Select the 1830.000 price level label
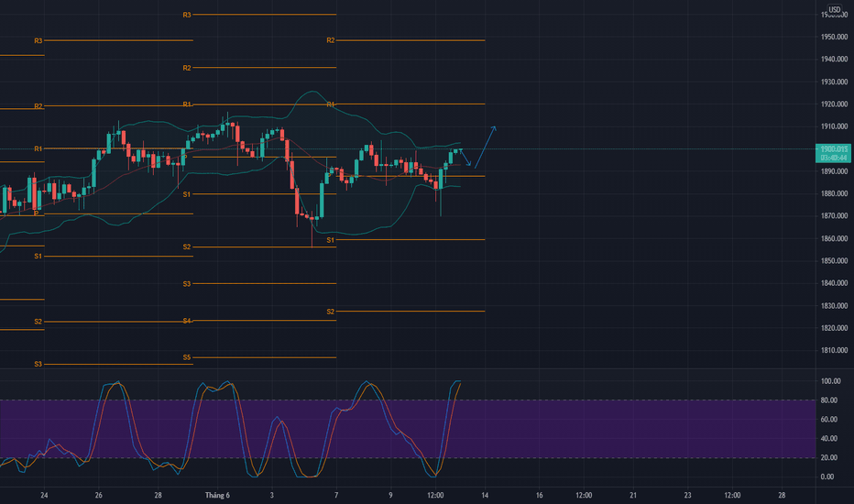Screen dimensions: 854x504 [x=834, y=306]
